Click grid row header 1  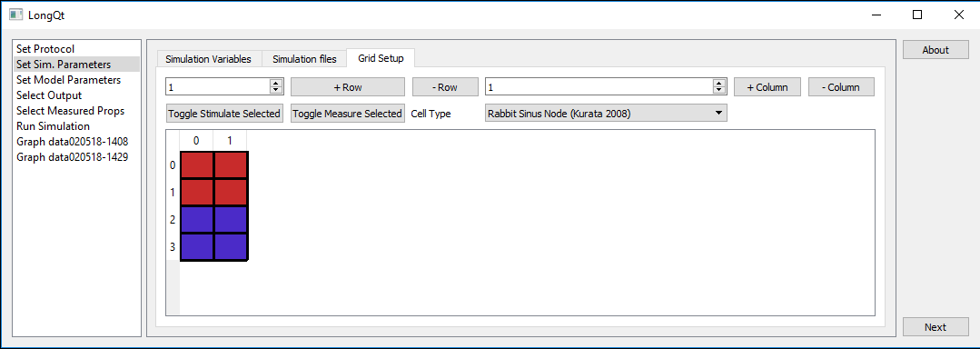pos(173,193)
